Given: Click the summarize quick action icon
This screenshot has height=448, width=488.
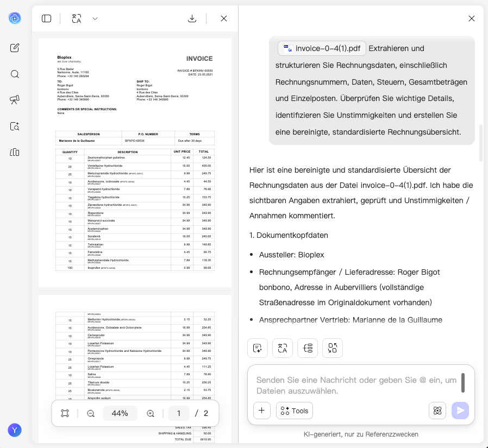Looking at the screenshot, I should click(x=258, y=348).
